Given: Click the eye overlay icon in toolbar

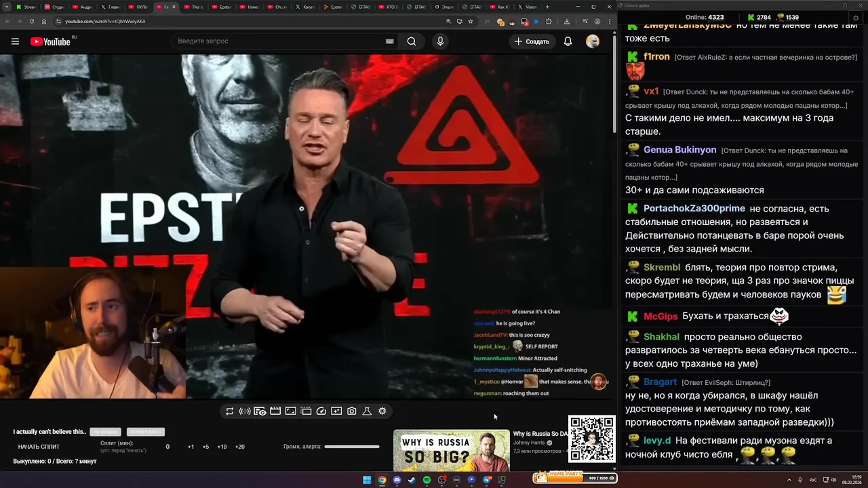Looking at the screenshot, I should pos(260,411).
